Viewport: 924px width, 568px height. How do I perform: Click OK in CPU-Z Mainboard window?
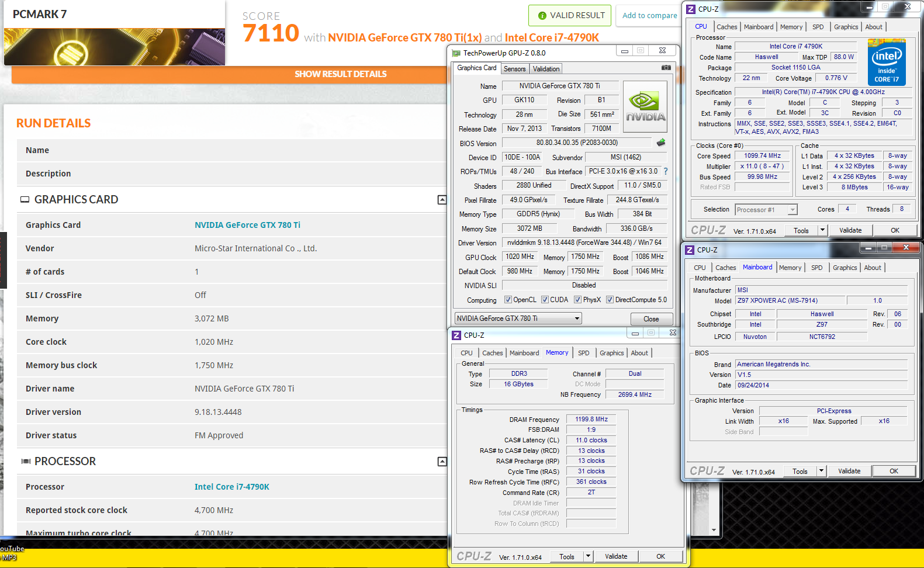click(894, 471)
